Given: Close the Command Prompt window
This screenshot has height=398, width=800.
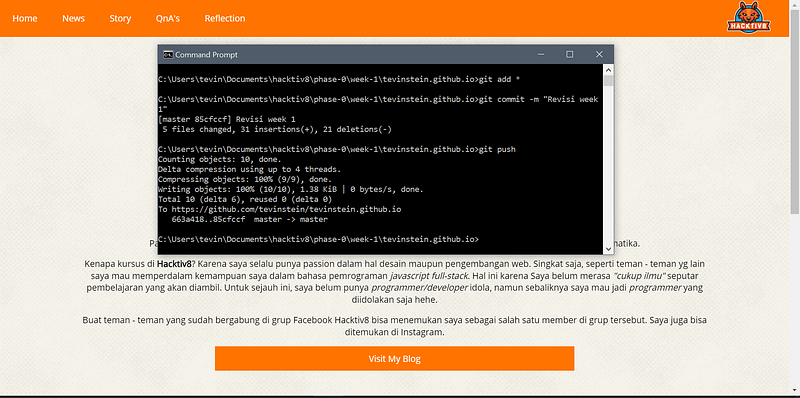Looking at the screenshot, I should pos(599,54).
